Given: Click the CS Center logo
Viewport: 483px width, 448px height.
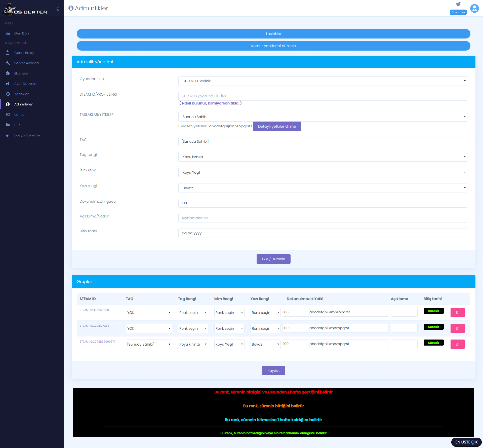Looking at the screenshot, I should (25, 9).
